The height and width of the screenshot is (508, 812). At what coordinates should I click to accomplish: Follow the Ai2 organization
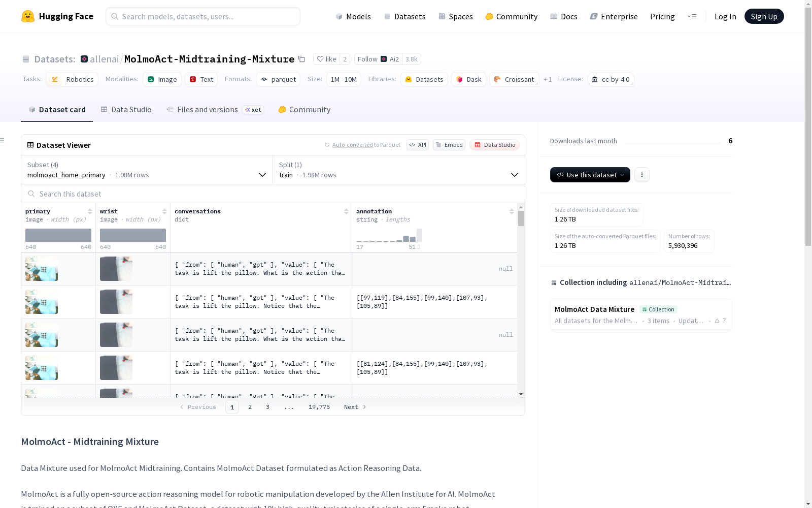pos(378,59)
